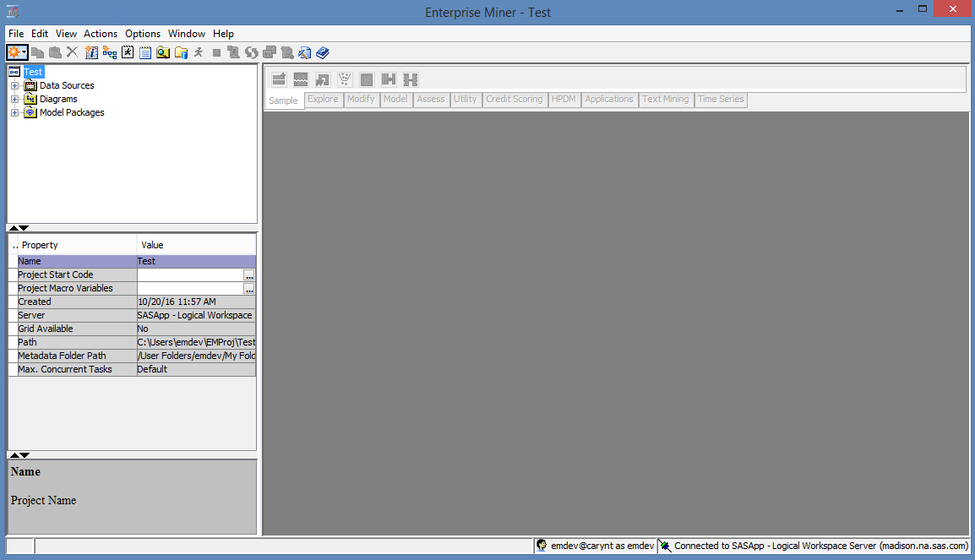This screenshot has height=560, width=975.
Task: Open the Actions menu
Action: point(101,34)
